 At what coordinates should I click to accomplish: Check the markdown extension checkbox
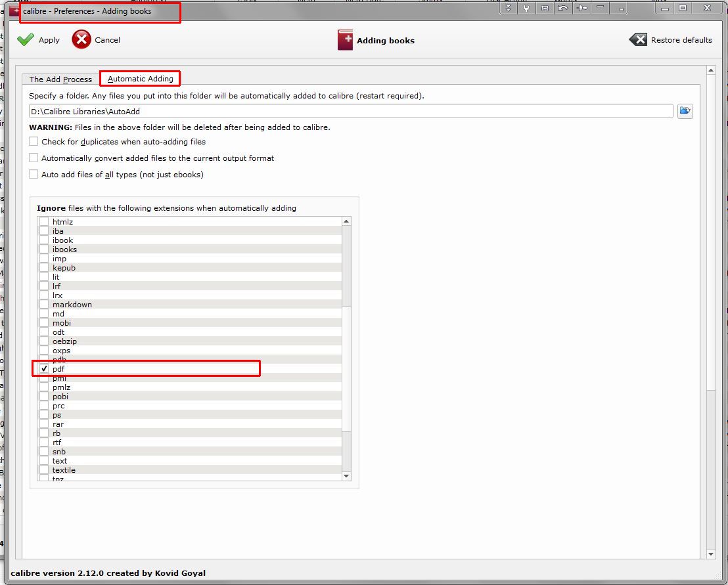pyautogui.click(x=44, y=305)
